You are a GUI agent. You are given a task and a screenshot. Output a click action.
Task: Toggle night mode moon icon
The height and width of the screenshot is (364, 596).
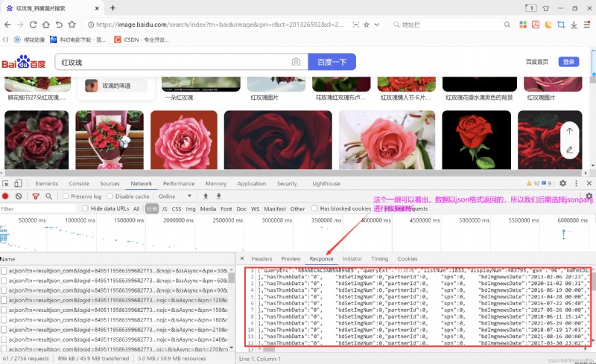(548, 25)
